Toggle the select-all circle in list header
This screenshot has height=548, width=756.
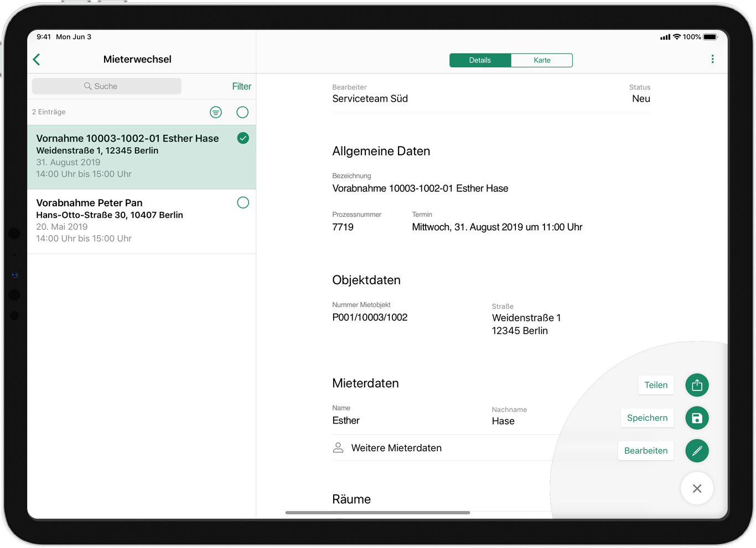[x=242, y=112]
